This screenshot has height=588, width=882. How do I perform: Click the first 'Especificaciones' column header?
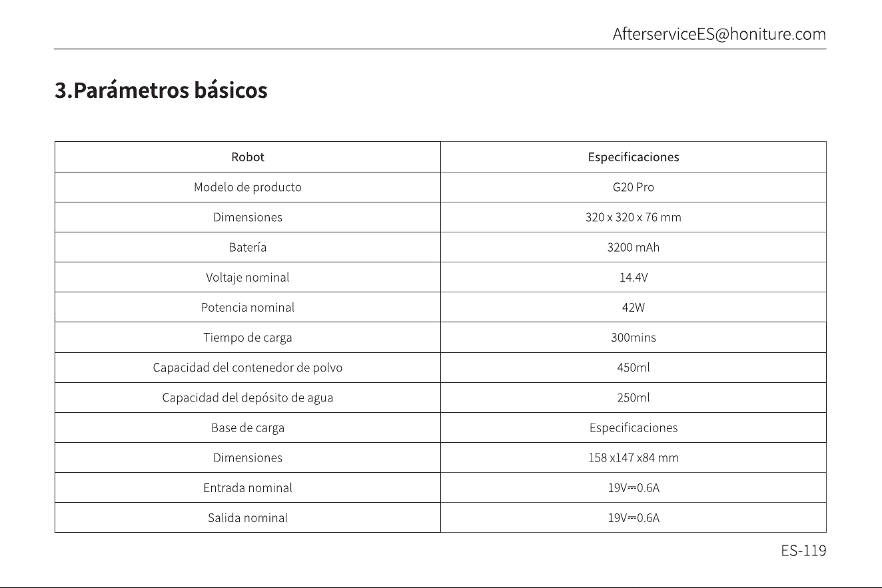(x=634, y=157)
